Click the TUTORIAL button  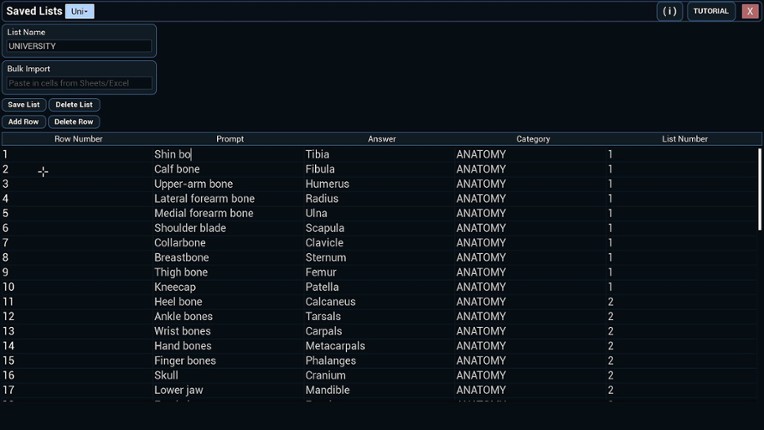click(x=711, y=11)
